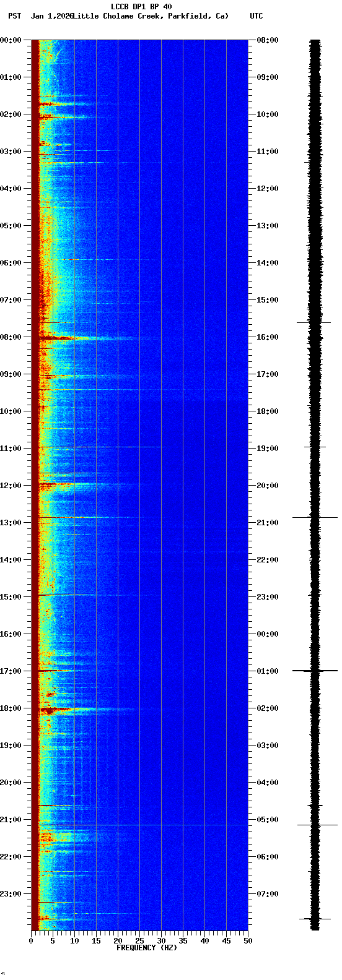Select the 06:00 label on the PST axis

[x=11, y=263]
